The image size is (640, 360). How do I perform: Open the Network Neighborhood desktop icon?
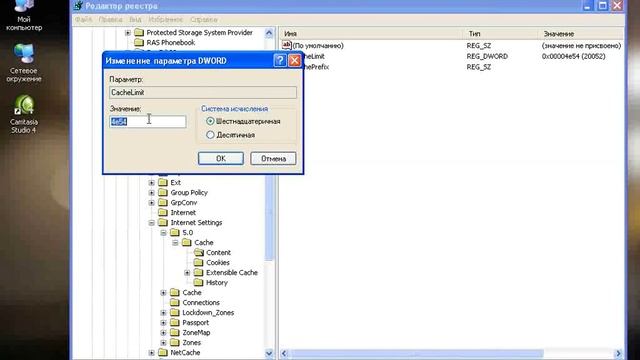pos(24,63)
